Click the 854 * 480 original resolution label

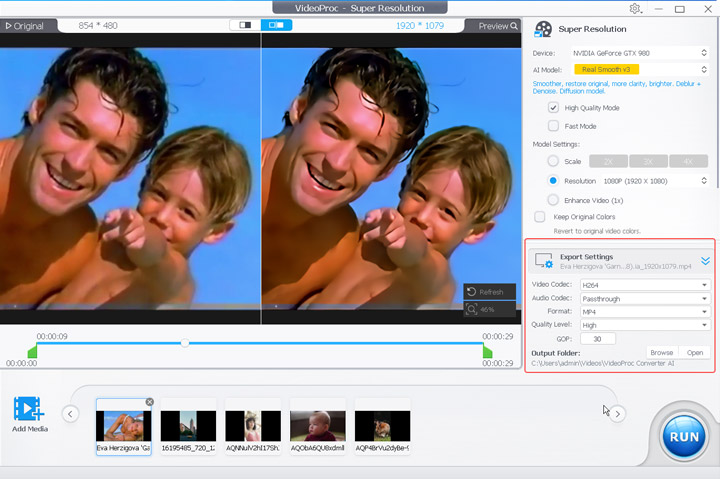pos(98,26)
